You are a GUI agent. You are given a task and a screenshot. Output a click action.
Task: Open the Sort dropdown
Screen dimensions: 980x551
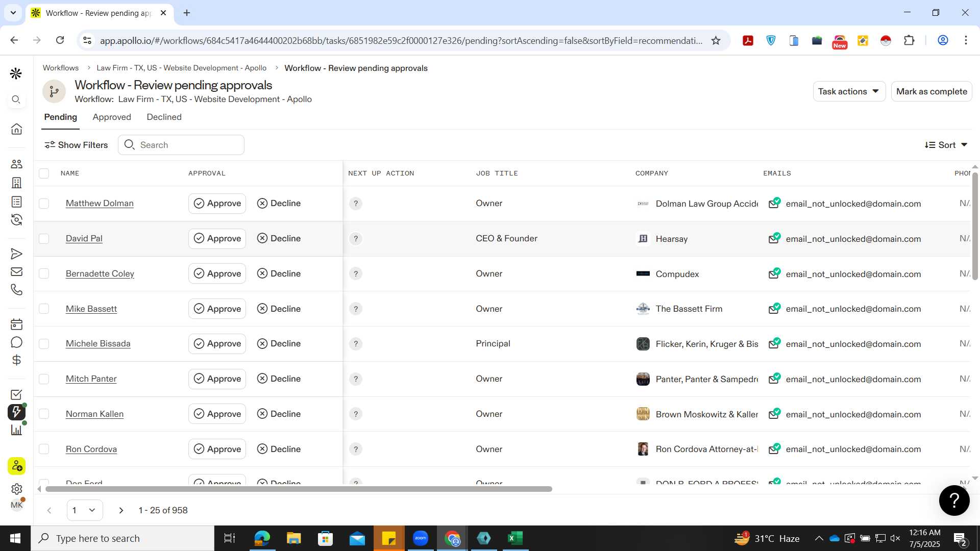(x=946, y=145)
